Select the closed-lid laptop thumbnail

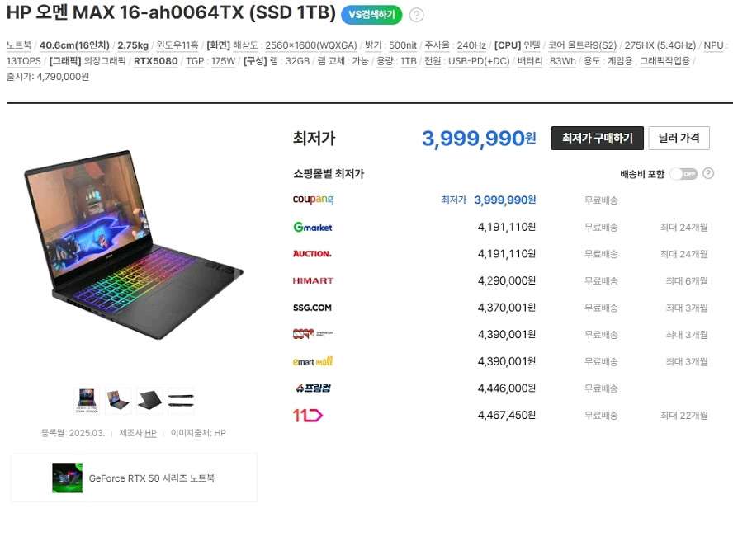click(x=149, y=401)
